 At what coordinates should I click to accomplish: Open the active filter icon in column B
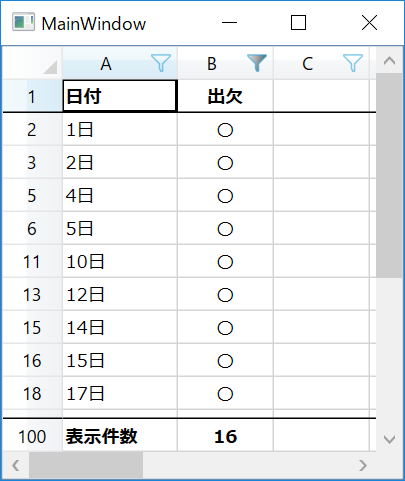coord(257,63)
